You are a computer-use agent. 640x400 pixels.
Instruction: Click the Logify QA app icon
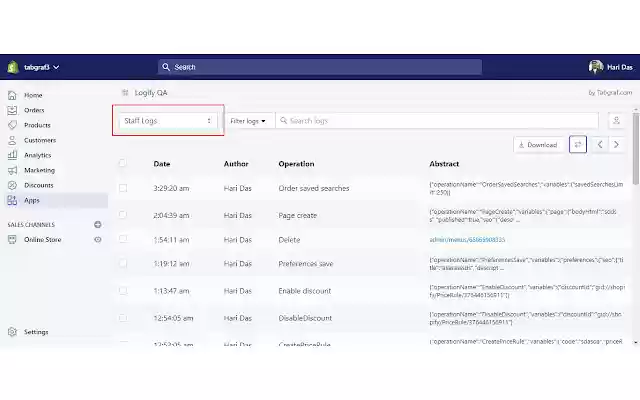point(125,93)
